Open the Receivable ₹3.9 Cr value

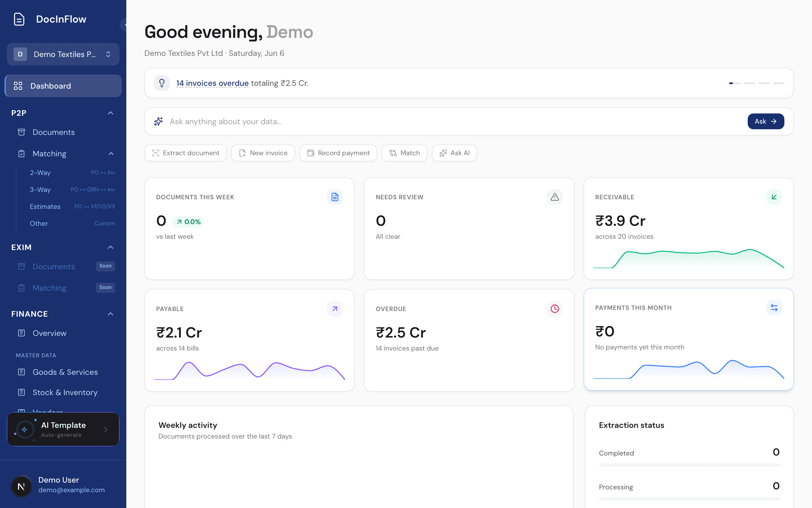click(x=620, y=221)
